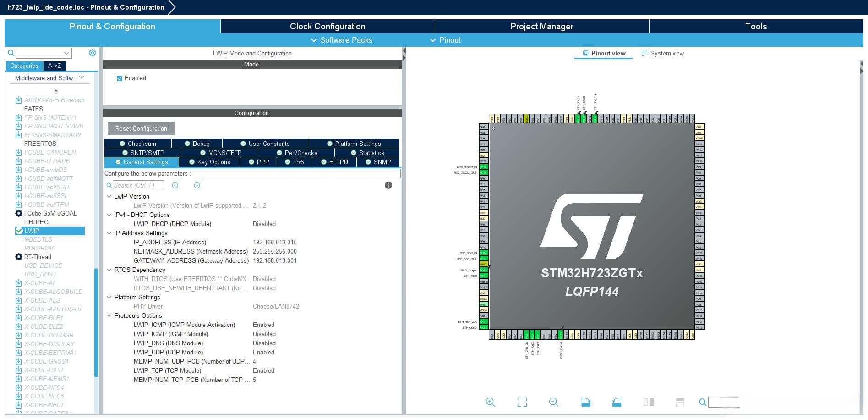Open the SNMP settings tab
Screen dimensions: 868x420
tap(378, 162)
